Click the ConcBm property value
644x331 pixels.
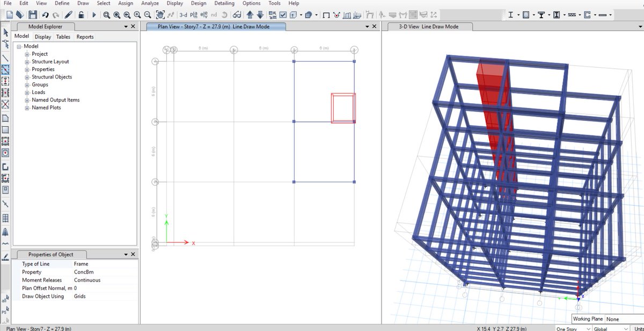point(84,272)
